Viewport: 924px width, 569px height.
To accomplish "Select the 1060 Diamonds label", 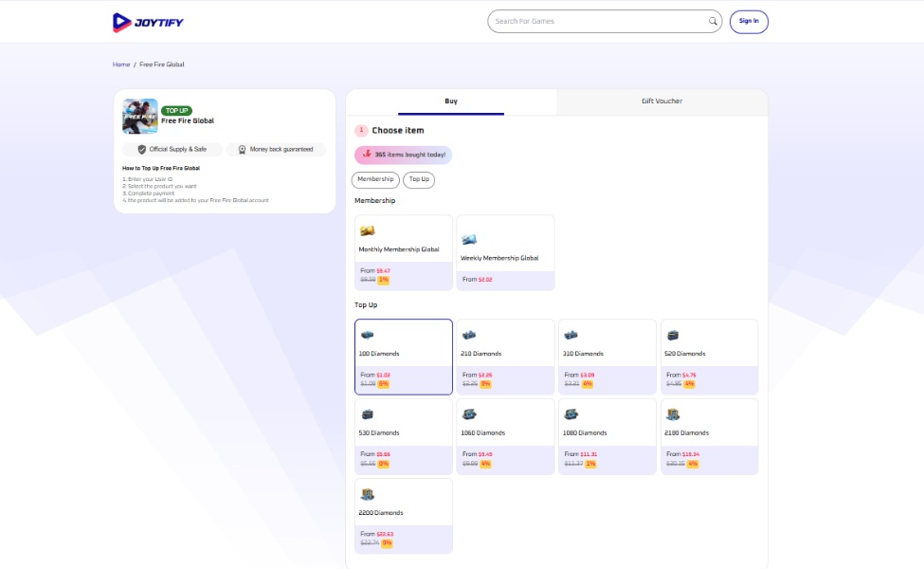I will 482,432.
